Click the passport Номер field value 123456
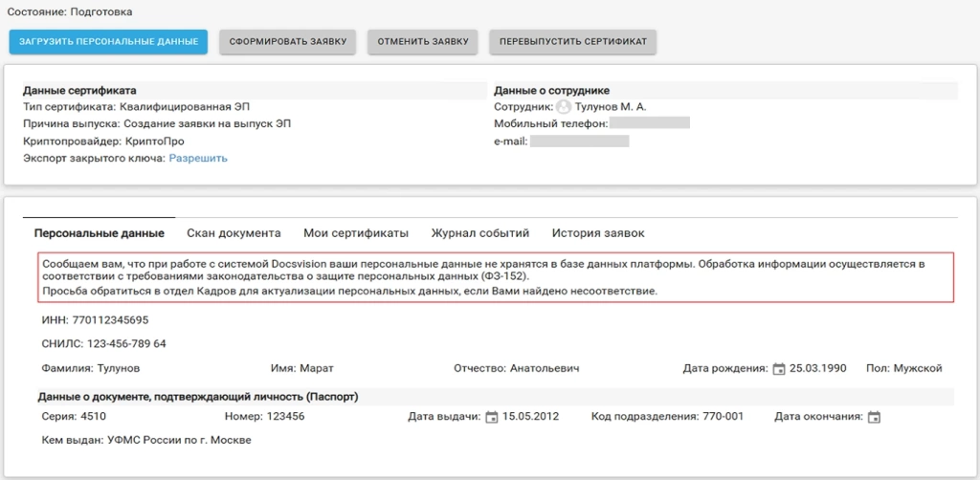This screenshot has height=480, width=980. point(285,416)
